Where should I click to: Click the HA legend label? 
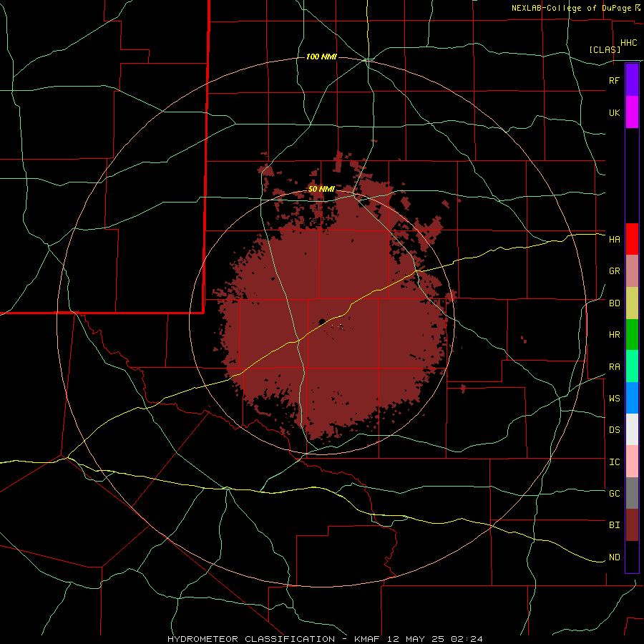click(x=614, y=240)
